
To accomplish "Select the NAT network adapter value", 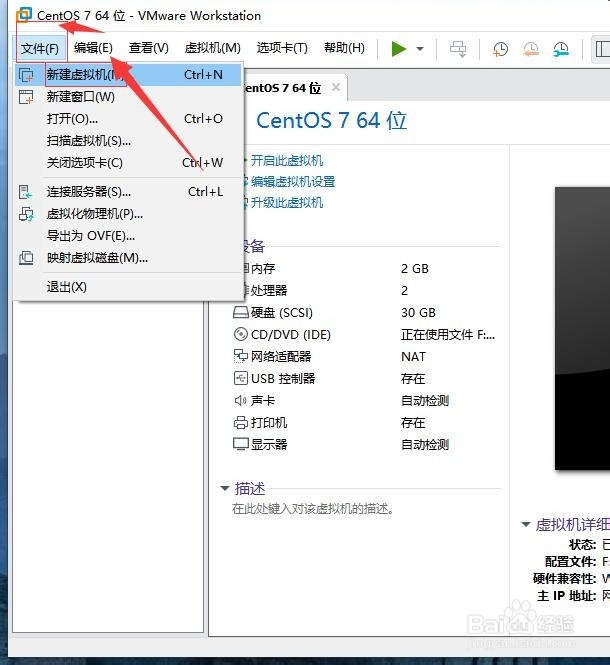I will 413,357.
